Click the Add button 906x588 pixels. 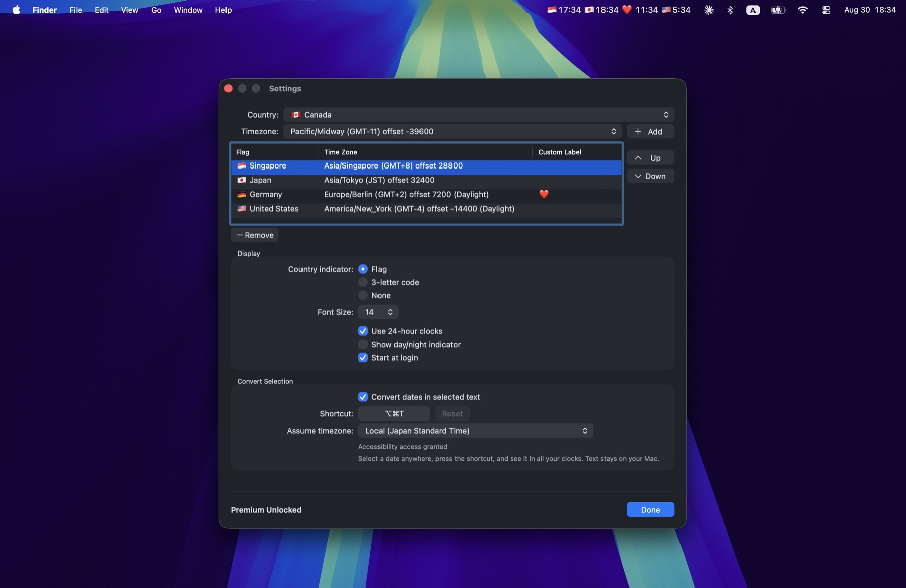[650, 131]
